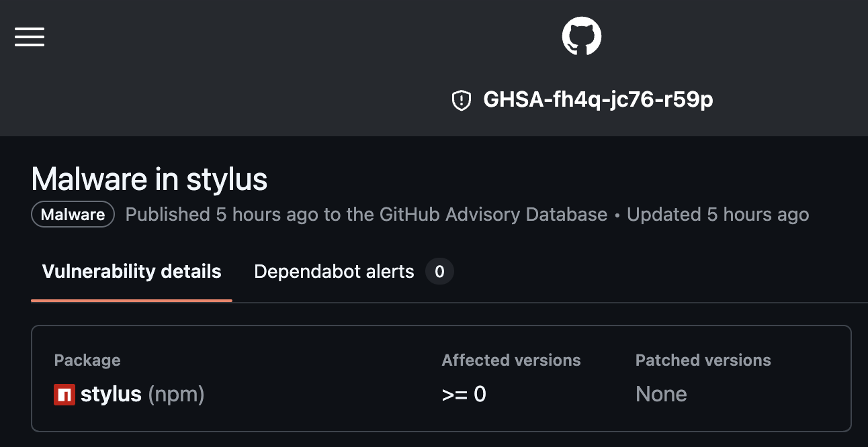The height and width of the screenshot is (447, 868).
Task: Click the GitHub logo mark
Action: [x=581, y=35]
